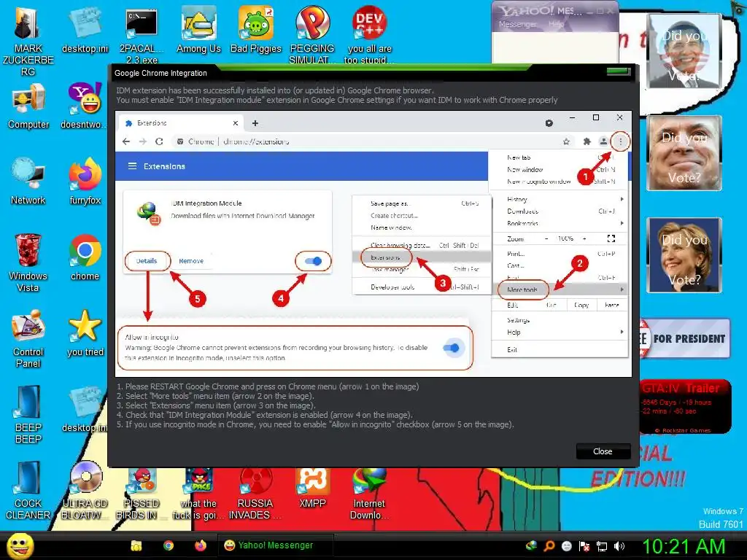The width and height of the screenshot is (747, 560).
Task: Select the 'you tried' star icon
Action: [85, 333]
